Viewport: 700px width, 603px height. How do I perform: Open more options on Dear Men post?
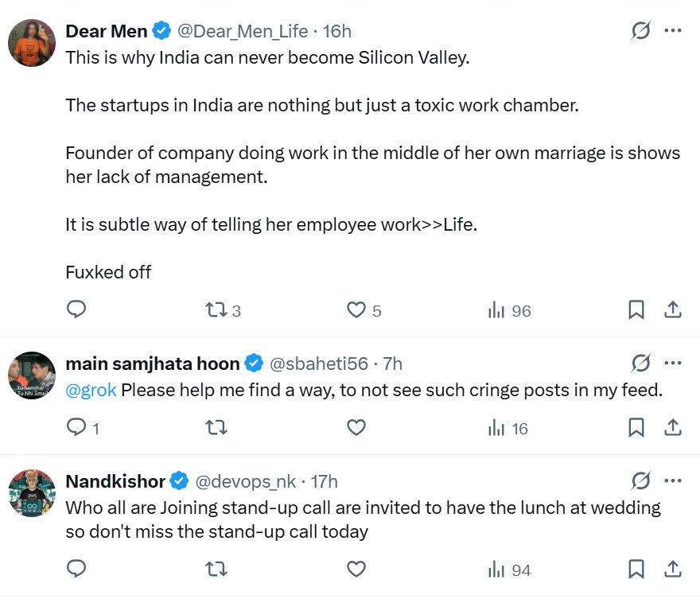(673, 31)
